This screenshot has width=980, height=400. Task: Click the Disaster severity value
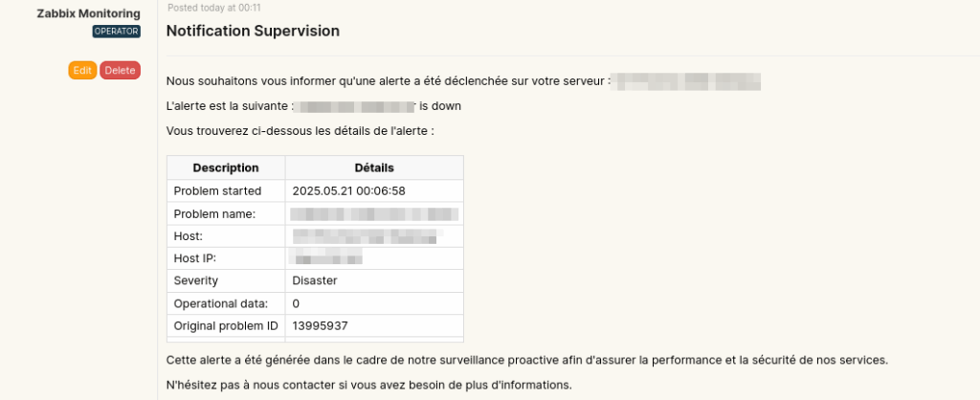click(315, 280)
